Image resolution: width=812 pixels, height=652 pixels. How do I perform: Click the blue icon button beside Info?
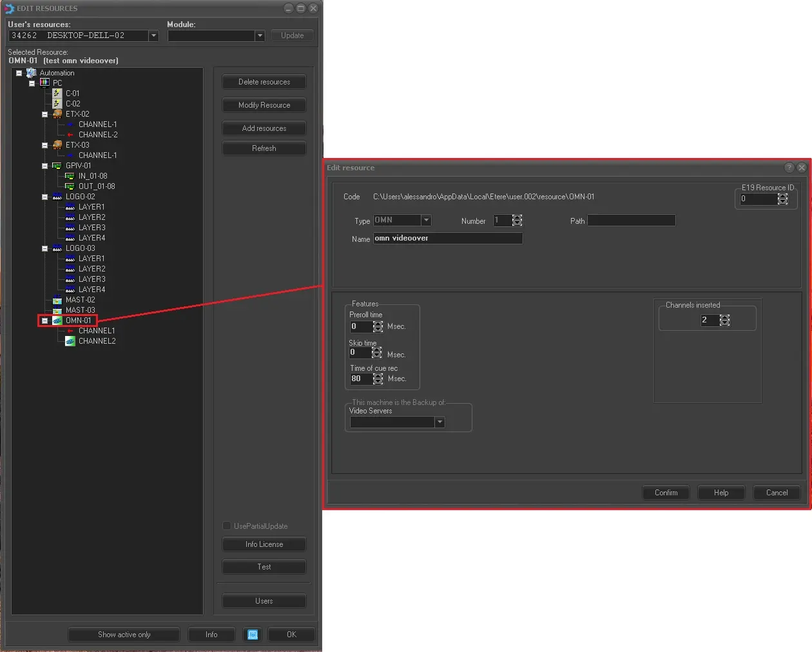(x=253, y=635)
